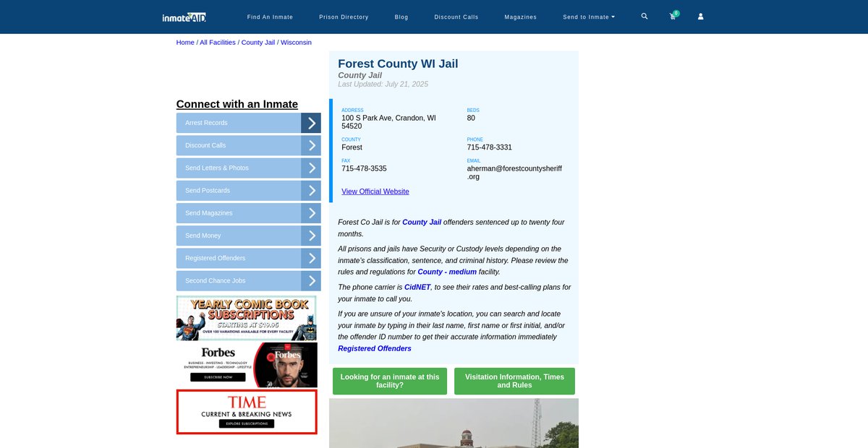The height and width of the screenshot is (448, 868).
Task: Open All Facilities breadcrumb link
Action: [218, 43]
